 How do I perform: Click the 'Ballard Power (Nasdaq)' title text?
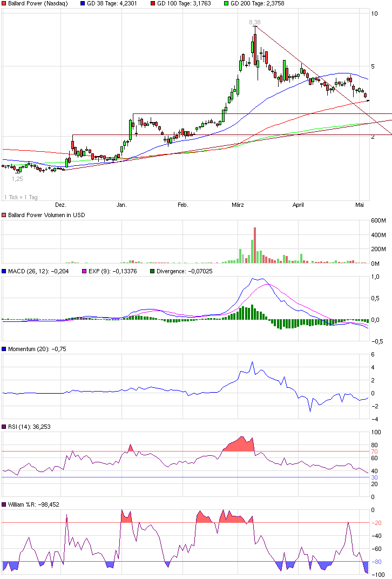click(x=38, y=3)
